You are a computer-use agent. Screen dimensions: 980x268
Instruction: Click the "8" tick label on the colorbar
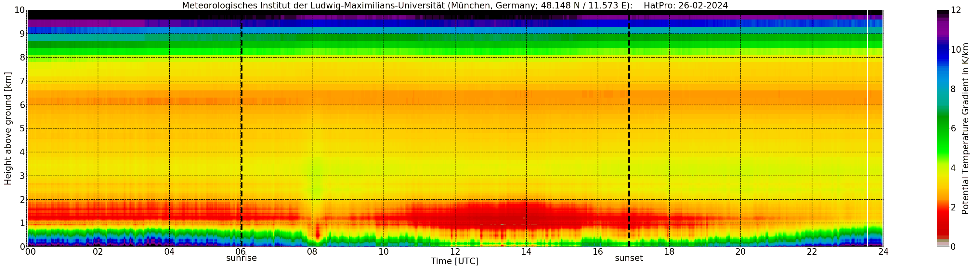[953, 89]
